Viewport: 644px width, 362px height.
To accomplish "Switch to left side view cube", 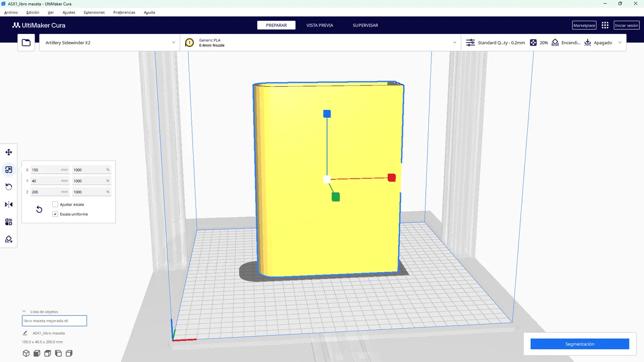I will point(58,353).
